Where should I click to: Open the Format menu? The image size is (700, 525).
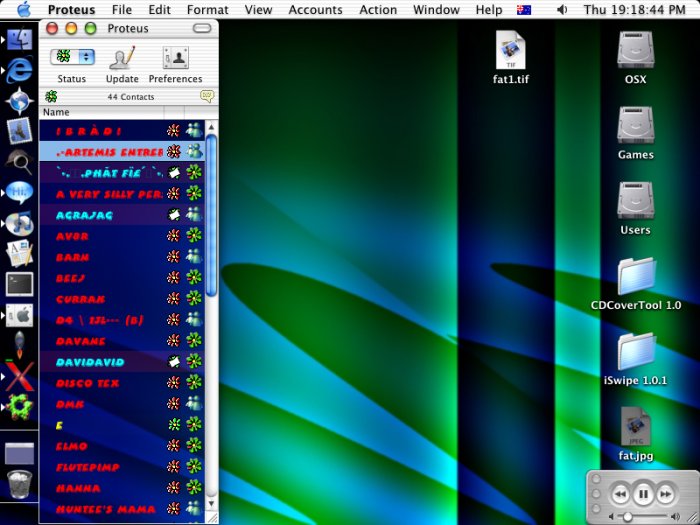tap(208, 9)
